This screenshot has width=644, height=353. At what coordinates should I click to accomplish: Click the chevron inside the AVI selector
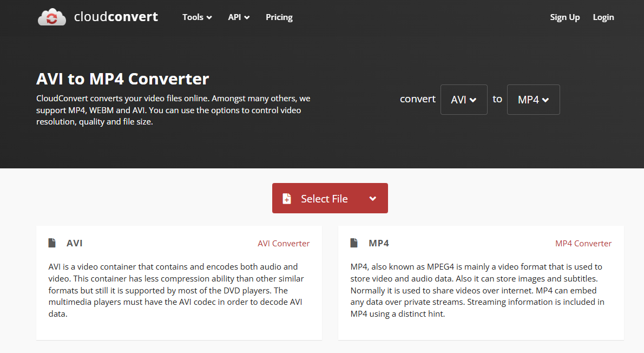coord(474,100)
